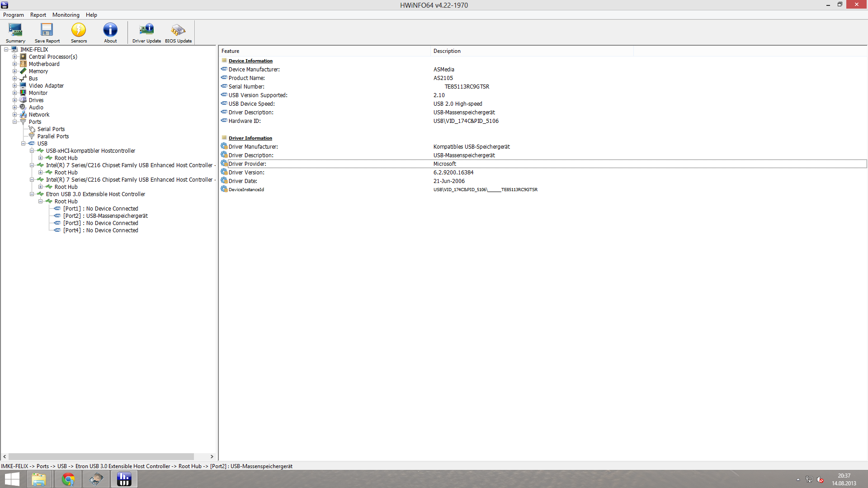Open the Summary toolbar icon
The width and height of the screenshot is (868, 488).
(15, 33)
